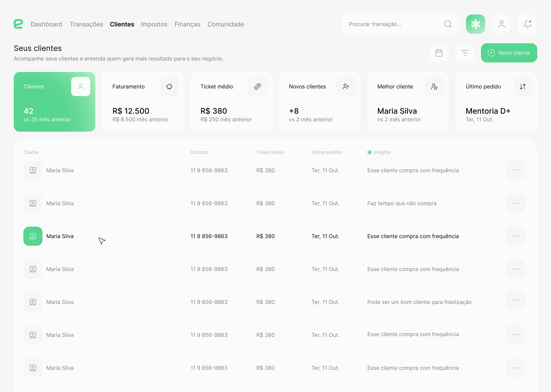
Task: Open more options for 'Faz tempo que não compra' row
Action: [x=515, y=203]
